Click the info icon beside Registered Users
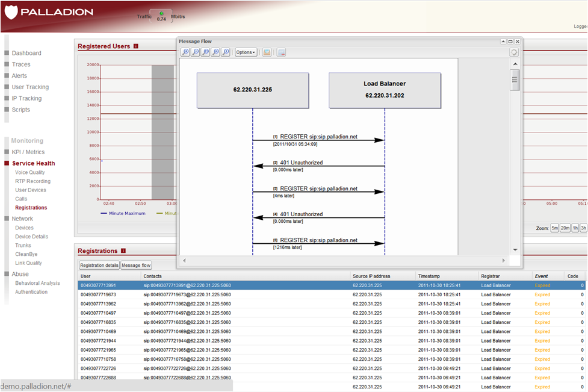Viewport: 588px width, 392px height. 136,46
